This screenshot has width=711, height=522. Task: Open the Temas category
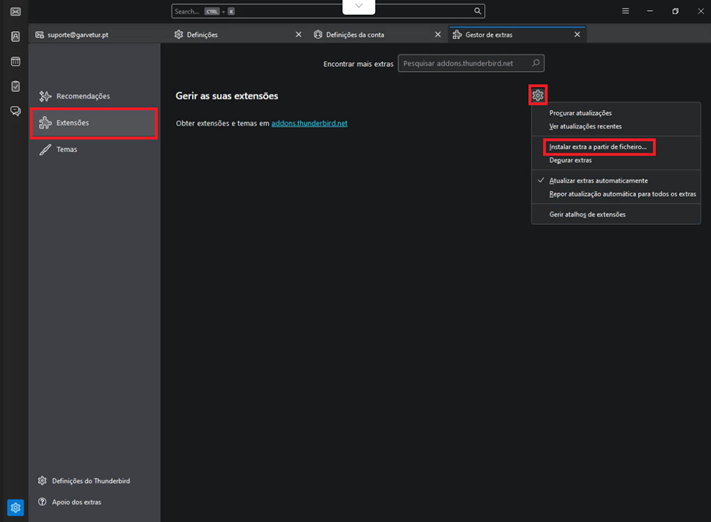[x=94, y=149]
